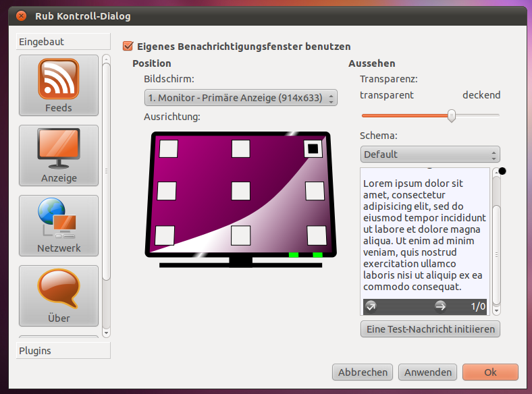Switch to the Eingebaut section

(x=63, y=42)
